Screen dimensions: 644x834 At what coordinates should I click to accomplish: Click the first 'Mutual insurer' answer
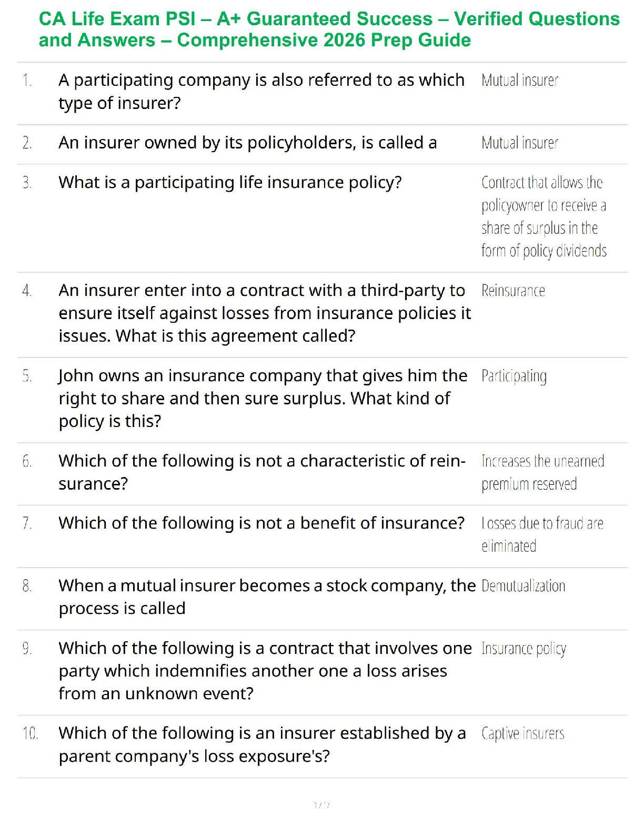519,81
